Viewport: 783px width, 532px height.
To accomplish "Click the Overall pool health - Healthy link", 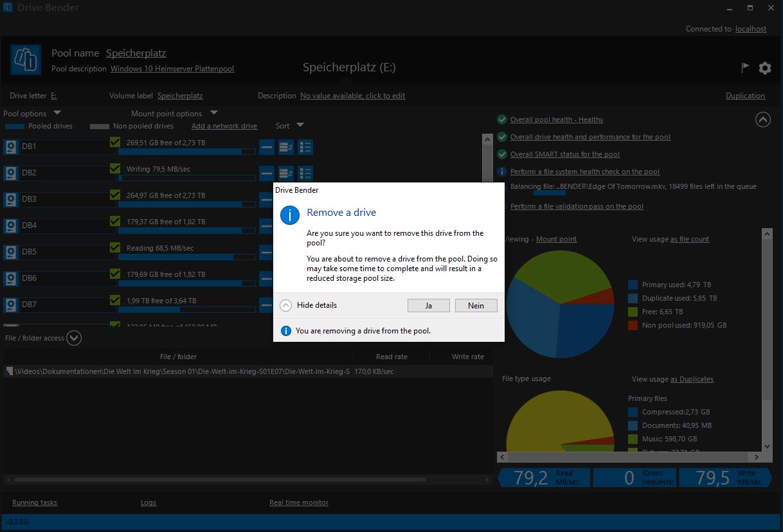I will (557, 120).
